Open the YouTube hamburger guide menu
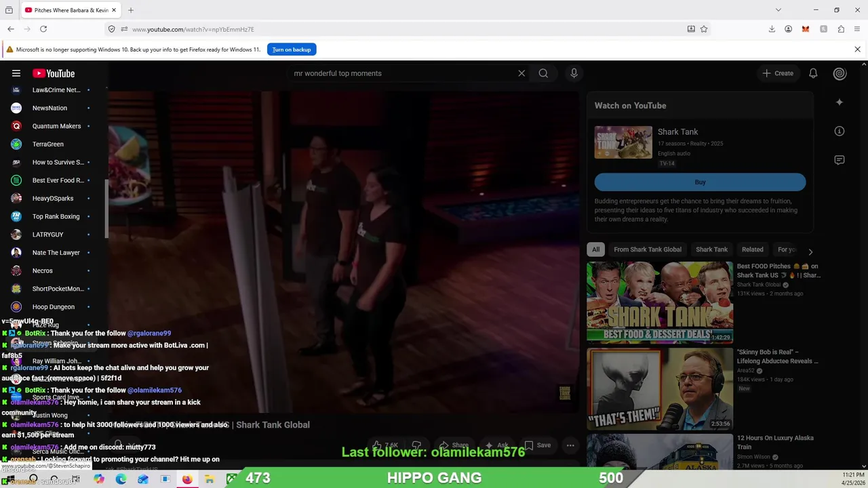This screenshot has width=868, height=488. [x=16, y=73]
